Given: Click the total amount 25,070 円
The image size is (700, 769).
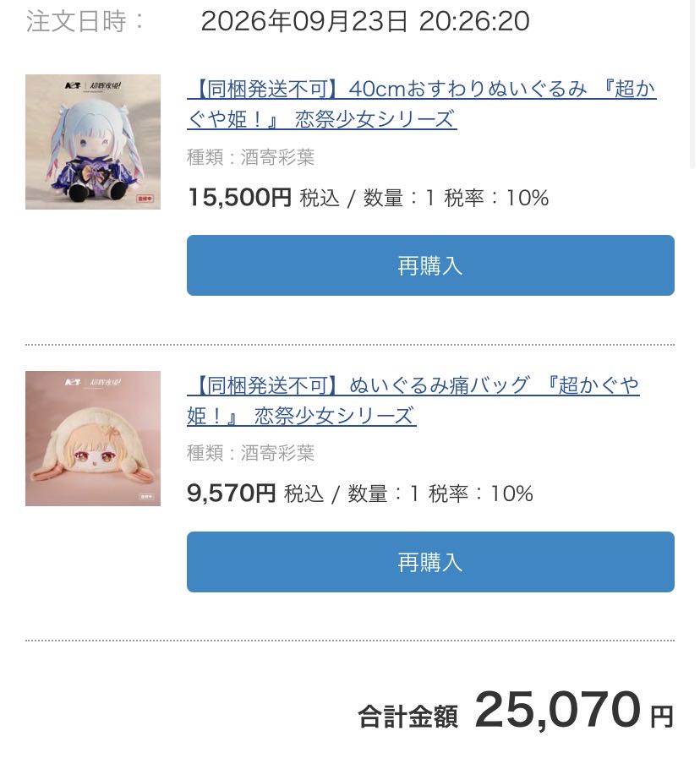Looking at the screenshot, I should pyautogui.click(x=574, y=710).
